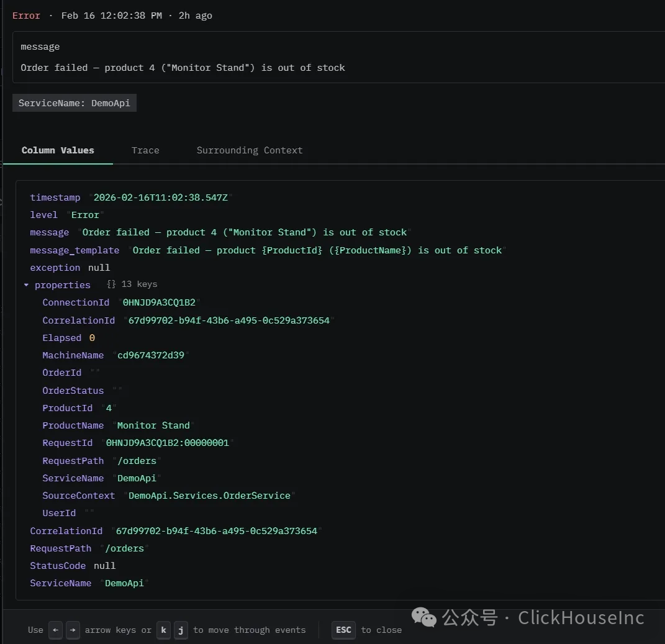Click the k key hint button
Viewport: 665px width, 644px height.
[163, 630]
